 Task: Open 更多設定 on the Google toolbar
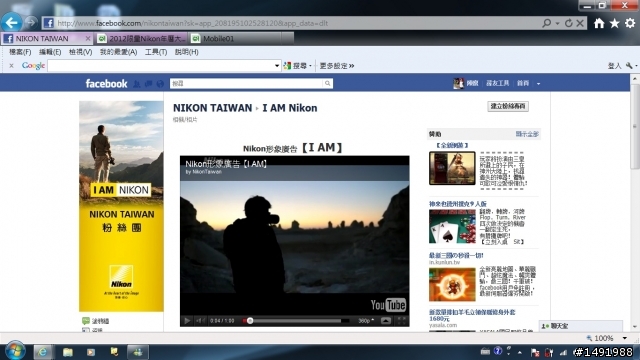(336, 66)
